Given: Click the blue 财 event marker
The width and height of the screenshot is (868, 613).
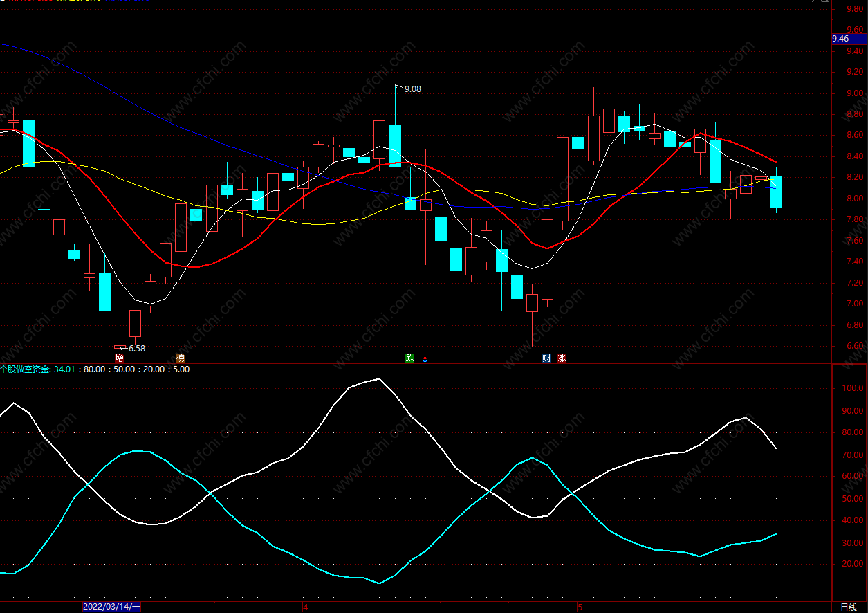Looking at the screenshot, I should point(546,358).
